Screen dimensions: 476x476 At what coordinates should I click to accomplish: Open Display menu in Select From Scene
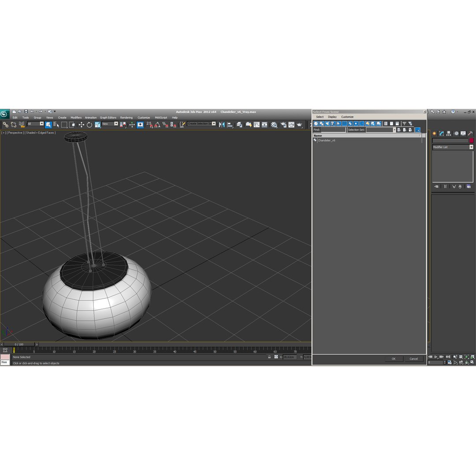(332, 117)
